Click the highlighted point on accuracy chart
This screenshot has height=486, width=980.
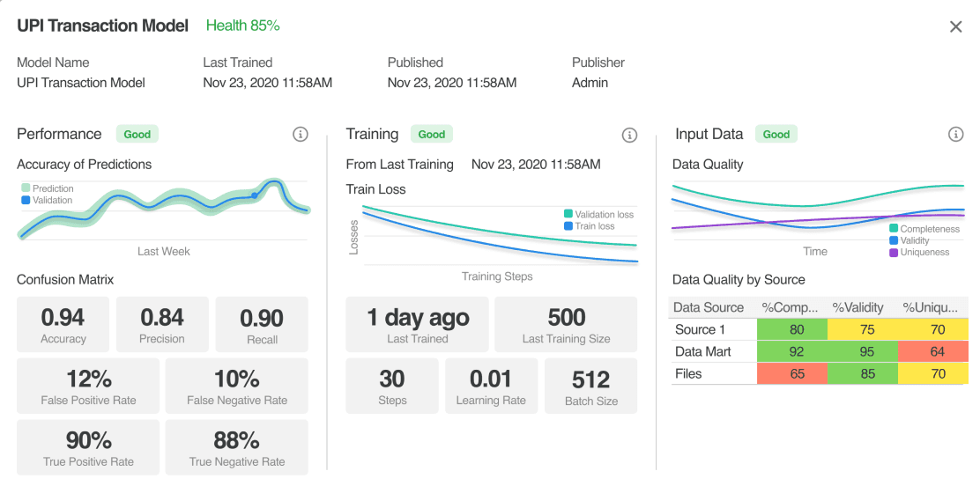coord(255,195)
